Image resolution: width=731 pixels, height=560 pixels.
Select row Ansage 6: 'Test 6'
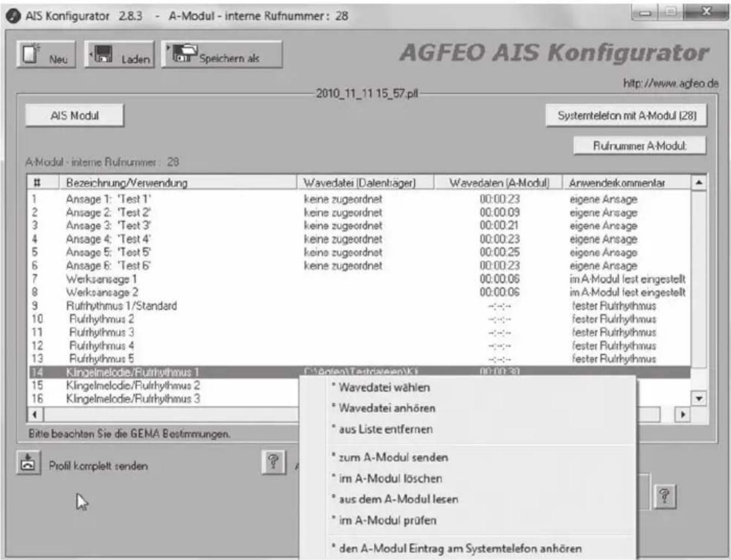[359, 266]
